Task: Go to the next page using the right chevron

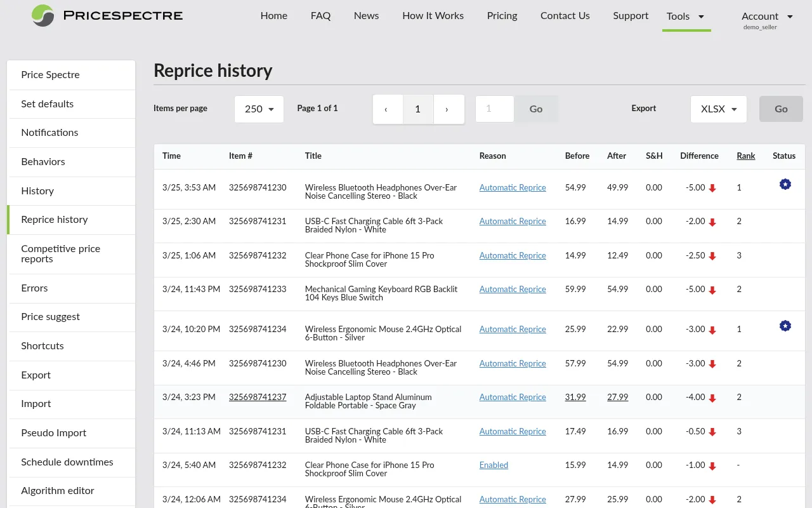Action: point(449,109)
